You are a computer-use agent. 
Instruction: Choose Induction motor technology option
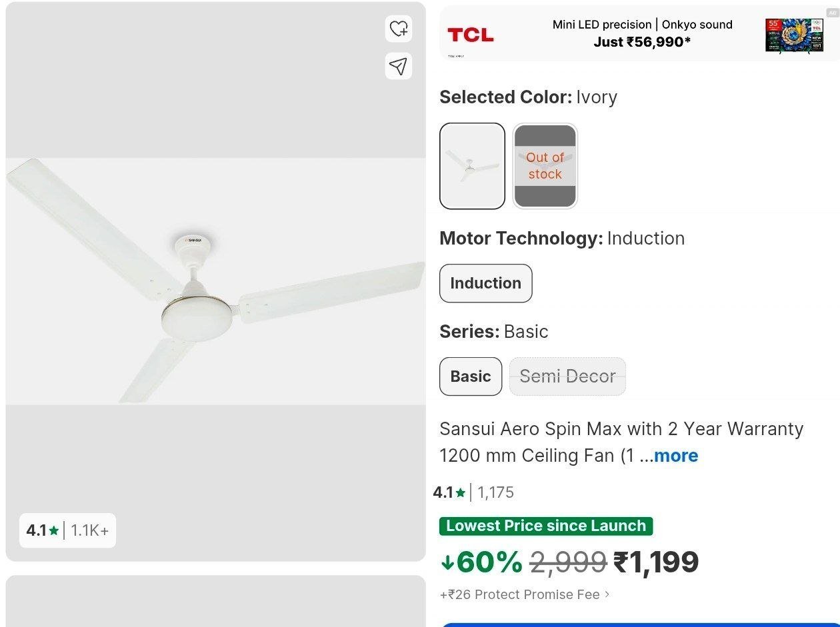[x=486, y=283]
